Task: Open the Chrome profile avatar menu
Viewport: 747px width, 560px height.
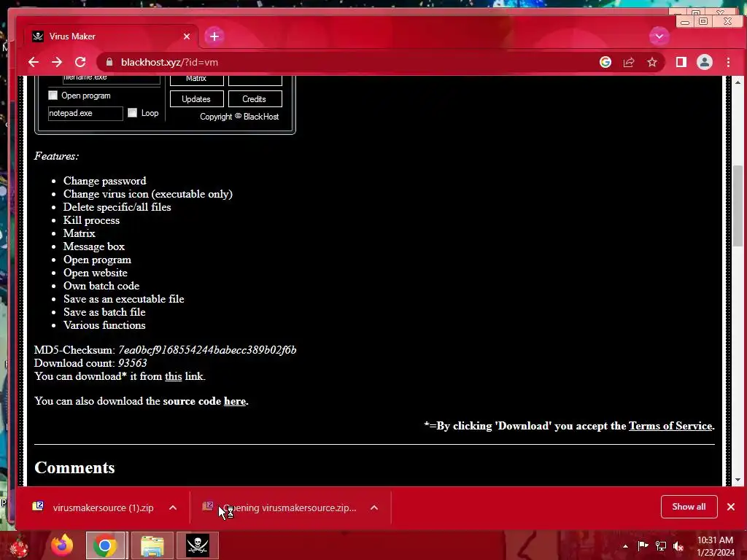Action: (705, 62)
